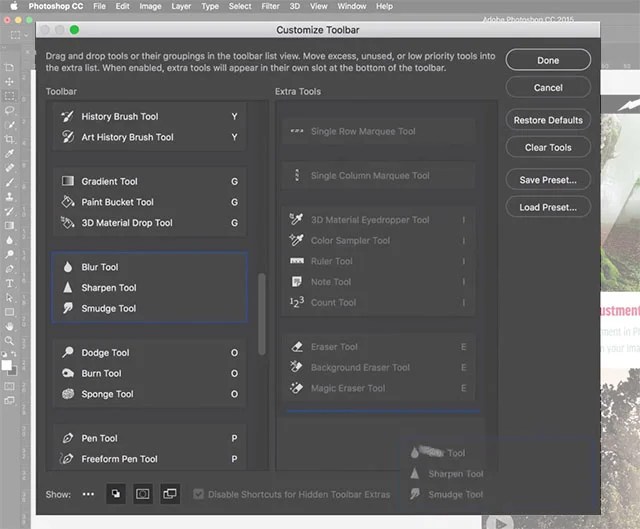This screenshot has width=640, height=529.
Task: Select the Type tool in Photoshop's left toolbar
Action: click(9, 283)
